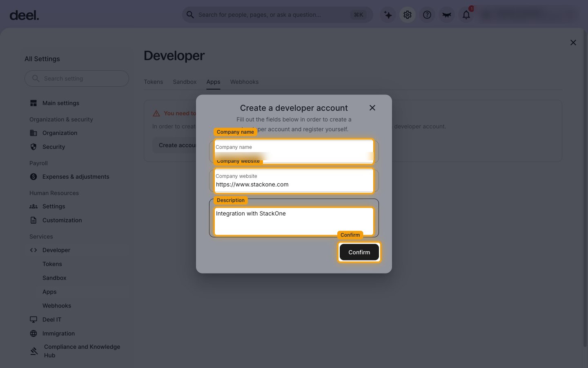The width and height of the screenshot is (588, 368).
Task: Switch to the Sandbox tab
Action: (185, 82)
